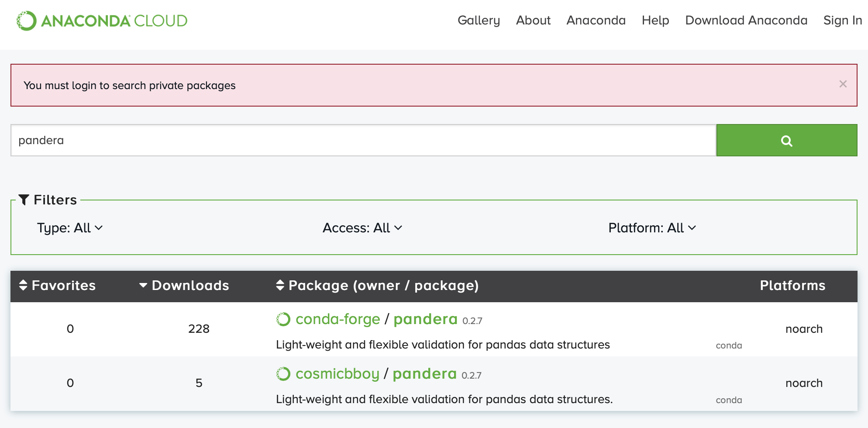868x428 pixels.
Task: Click the sort arrows on Package column
Action: pyautogui.click(x=280, y=286)
